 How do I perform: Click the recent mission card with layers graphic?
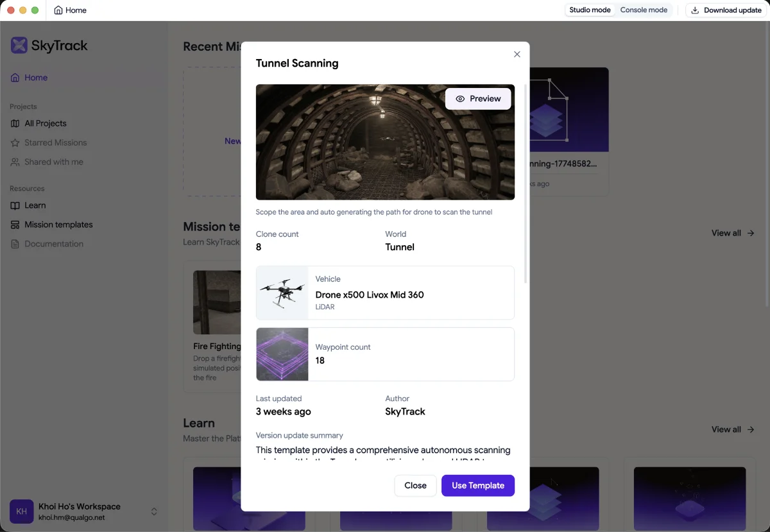(569, 110)
